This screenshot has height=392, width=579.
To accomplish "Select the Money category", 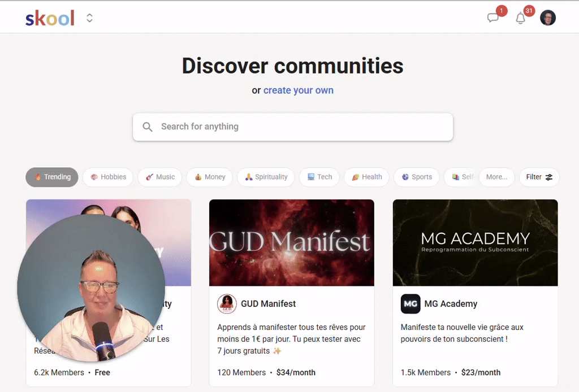I will tap(210, 177).
